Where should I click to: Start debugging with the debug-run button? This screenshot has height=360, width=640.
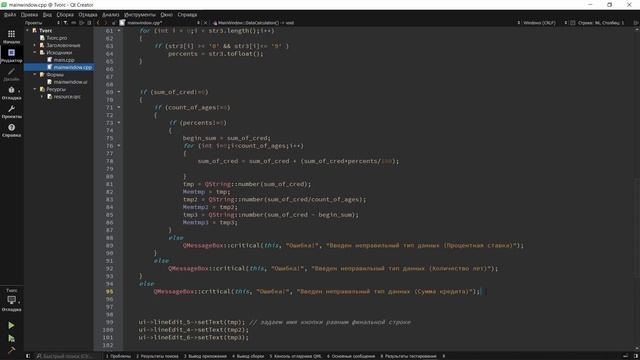tap(11, 338)
